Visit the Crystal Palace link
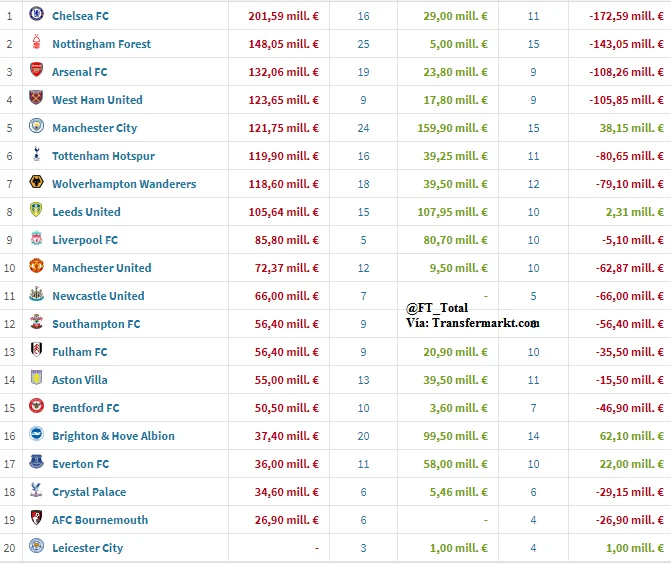This screenshot has height=563, width=671. click(x=89, y=492)
